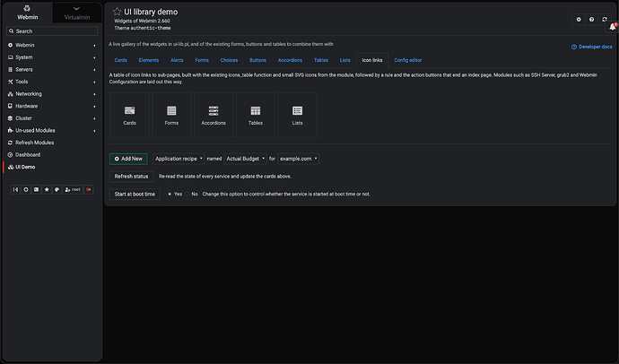Switch to Virtualmin mode at sidebar top

[x=77, y=13]
